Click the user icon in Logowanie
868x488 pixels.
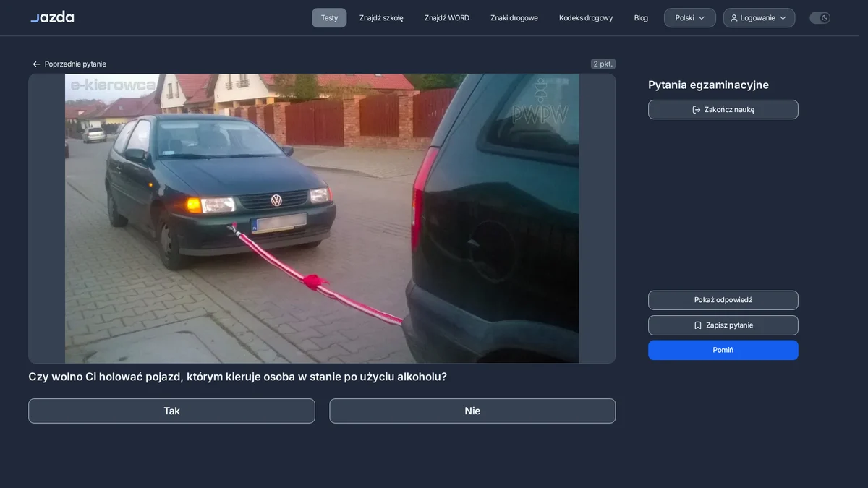734,18
